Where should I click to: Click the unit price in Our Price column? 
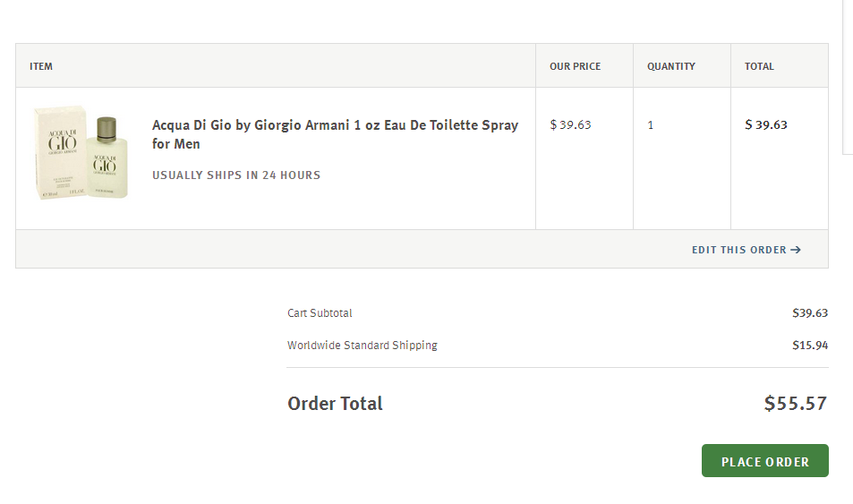(x=570, y=124)
